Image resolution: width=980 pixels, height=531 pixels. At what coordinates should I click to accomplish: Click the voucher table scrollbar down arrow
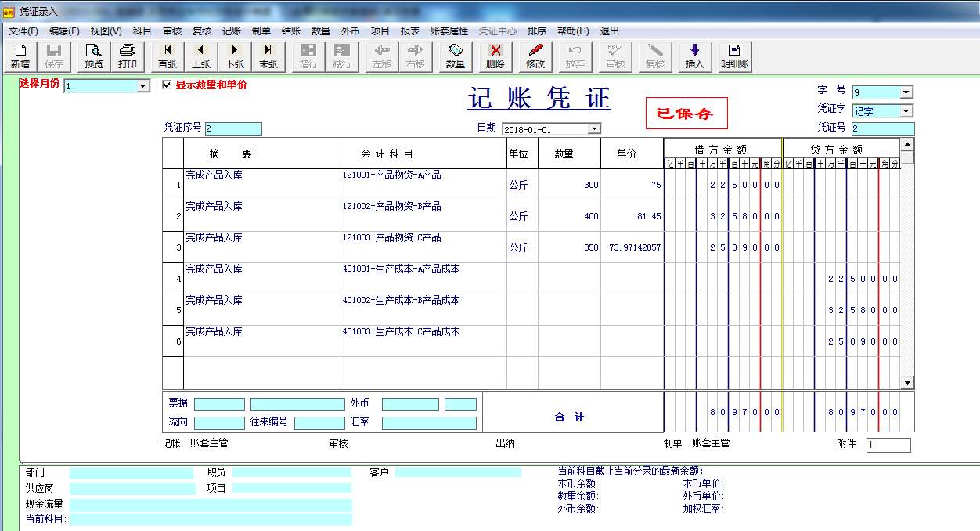(x=907, y=383)
